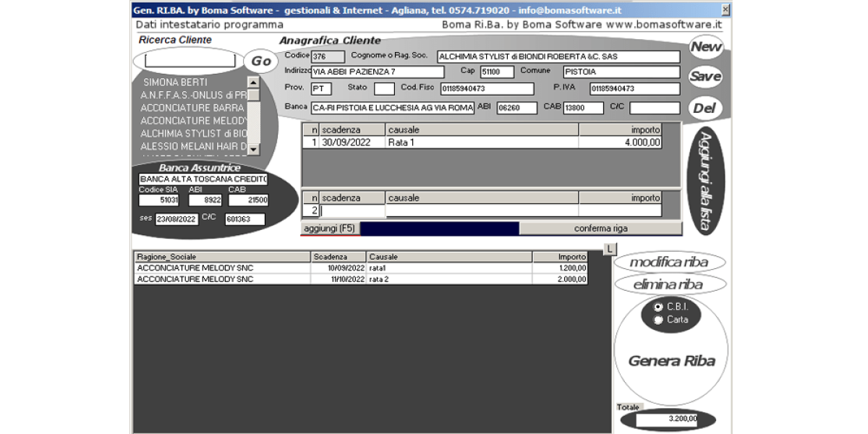Open 'Dati intestatario programma' menu

pos(210,25)
